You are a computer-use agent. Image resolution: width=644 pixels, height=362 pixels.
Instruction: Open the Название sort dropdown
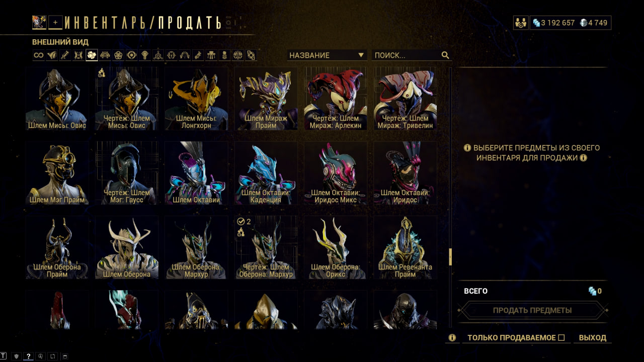327,55
